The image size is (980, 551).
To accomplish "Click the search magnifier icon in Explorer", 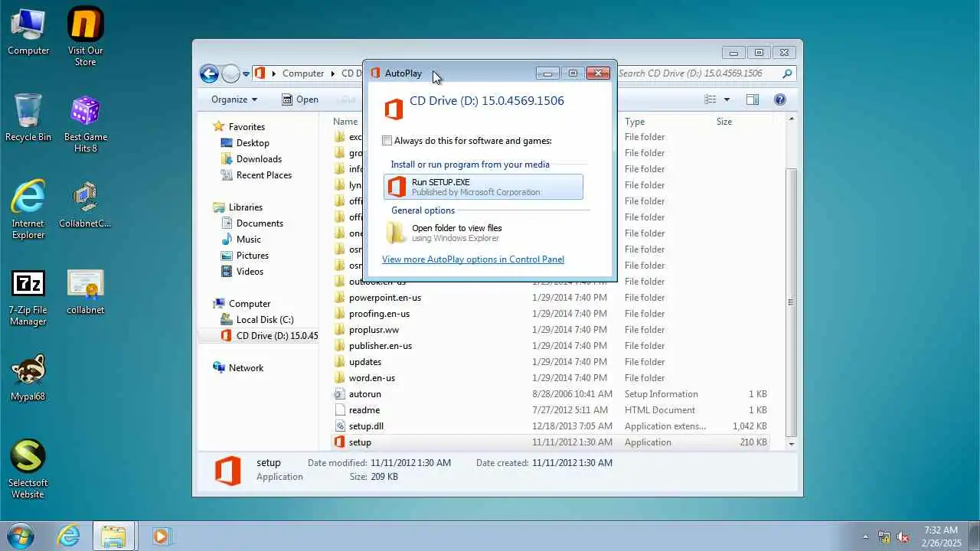I will (x=786, y=73).
